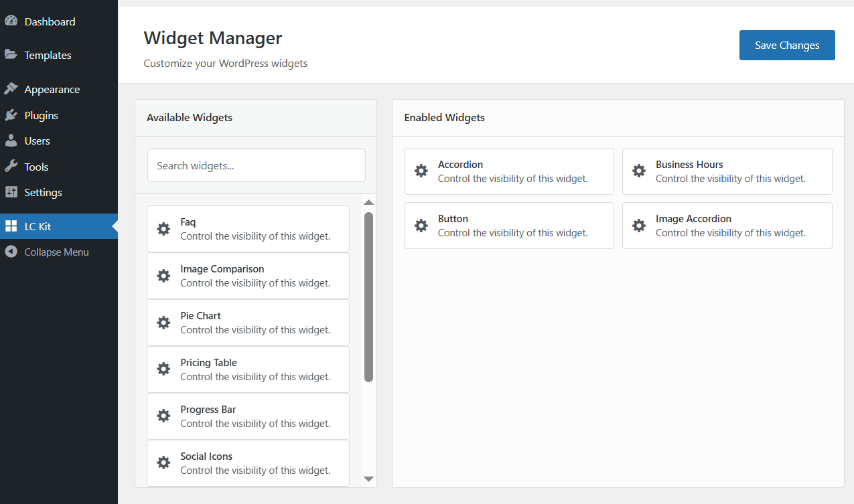The width and height of the screenshot is (854, 504).
Task: Click the Button widget gear icon
Action: click(421, 226)
